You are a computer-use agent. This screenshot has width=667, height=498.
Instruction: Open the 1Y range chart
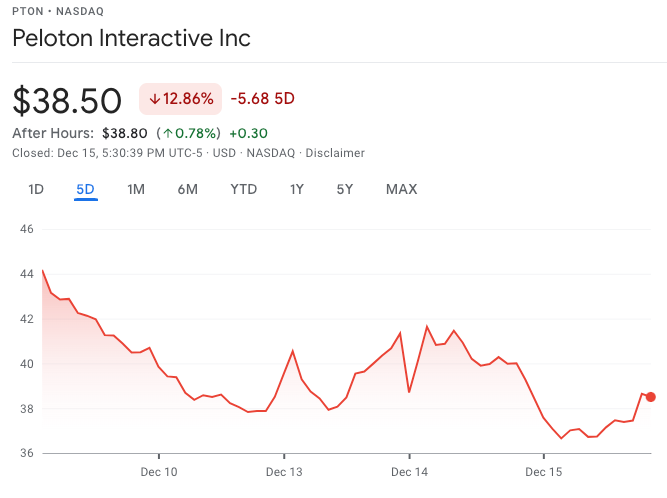tap(297, 189)
